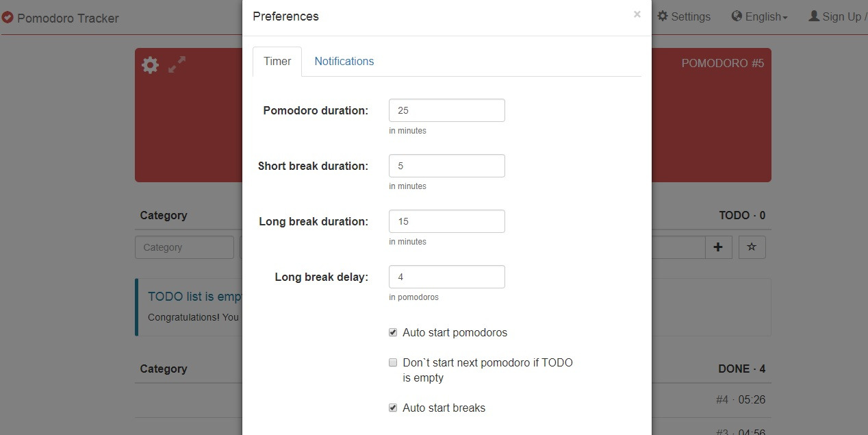Enable Don't start next pomodoro if TODO empty
This screenshot has height=435, width=868.
point(393,362)
